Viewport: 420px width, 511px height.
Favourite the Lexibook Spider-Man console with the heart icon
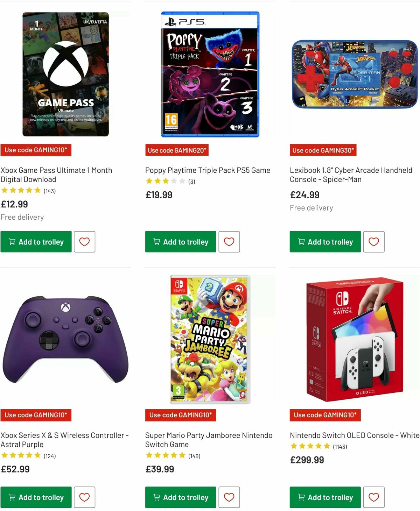[374, 242]
